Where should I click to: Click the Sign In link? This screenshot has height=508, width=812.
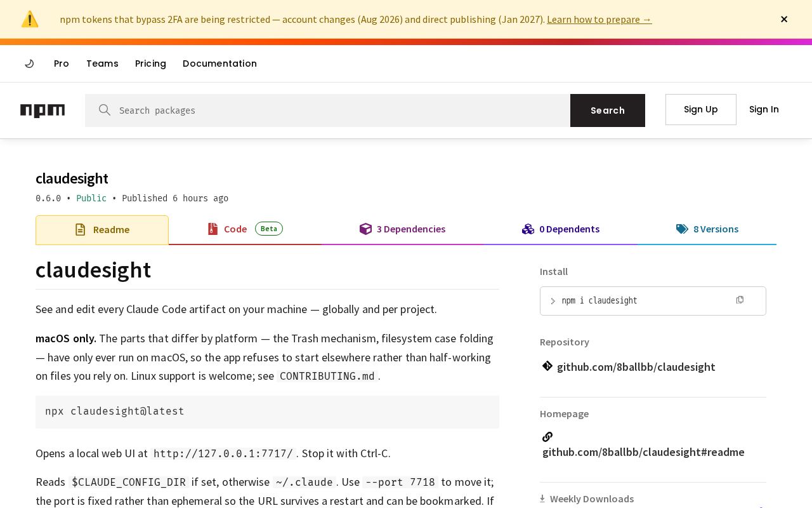click(x=764, y=109)
